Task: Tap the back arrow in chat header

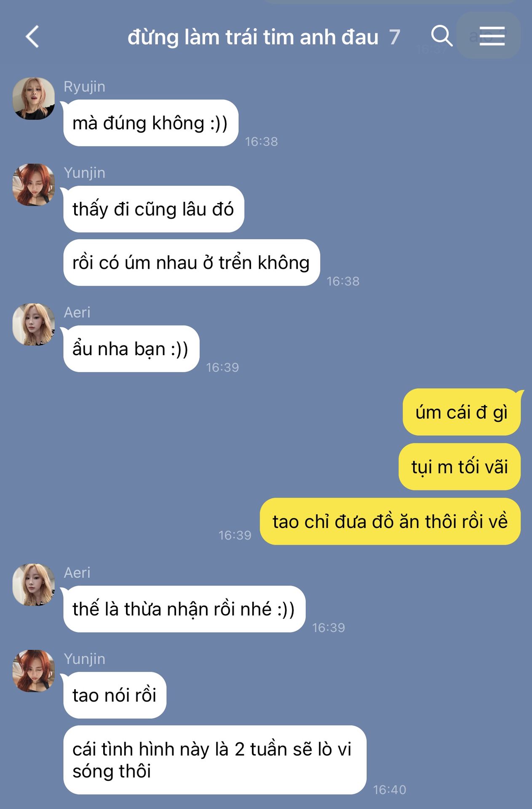Action: click(32, 37)
